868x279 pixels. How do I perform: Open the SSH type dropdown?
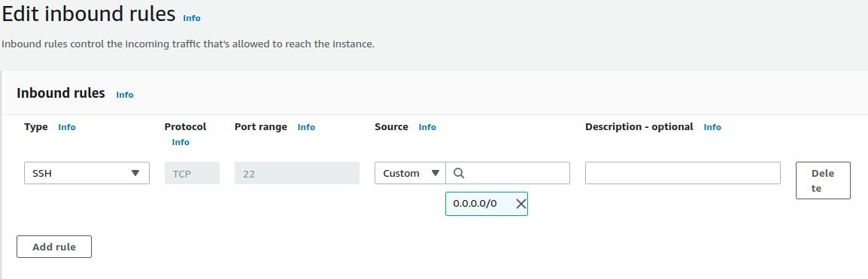[87, 173]
